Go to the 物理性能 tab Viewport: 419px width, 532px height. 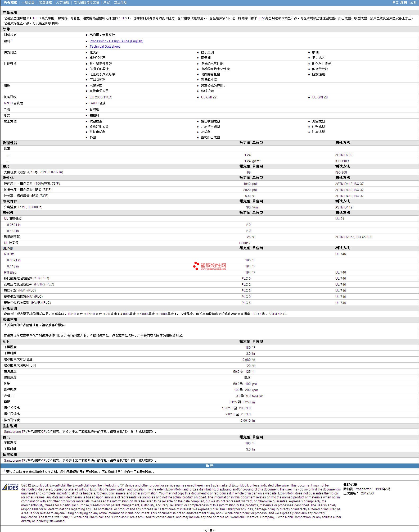45,2
